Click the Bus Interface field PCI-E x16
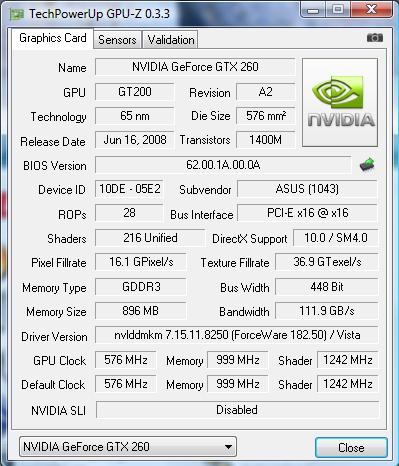The image size is (399, 466). pyautogui.click(x=307, y=213)
